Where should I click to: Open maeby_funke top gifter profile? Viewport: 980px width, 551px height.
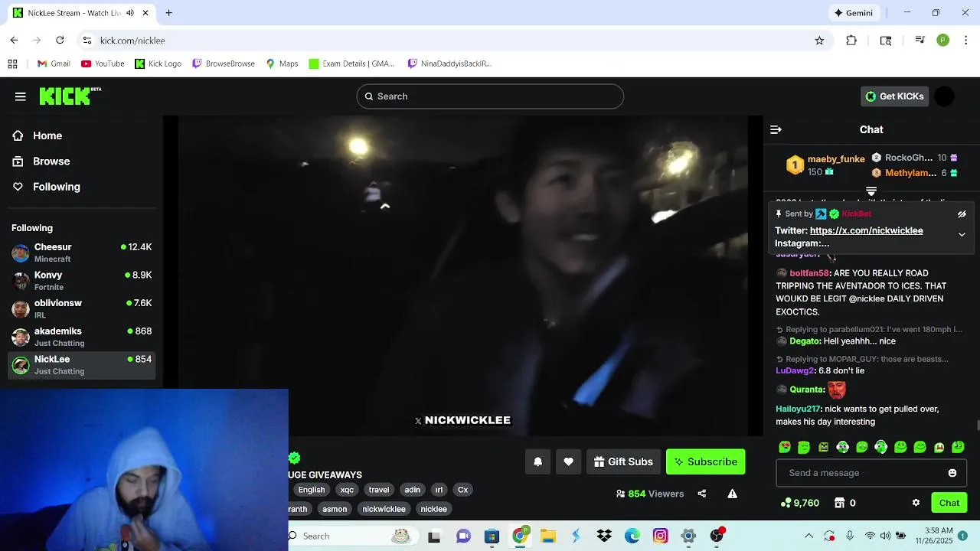click(x=836, y=159)
